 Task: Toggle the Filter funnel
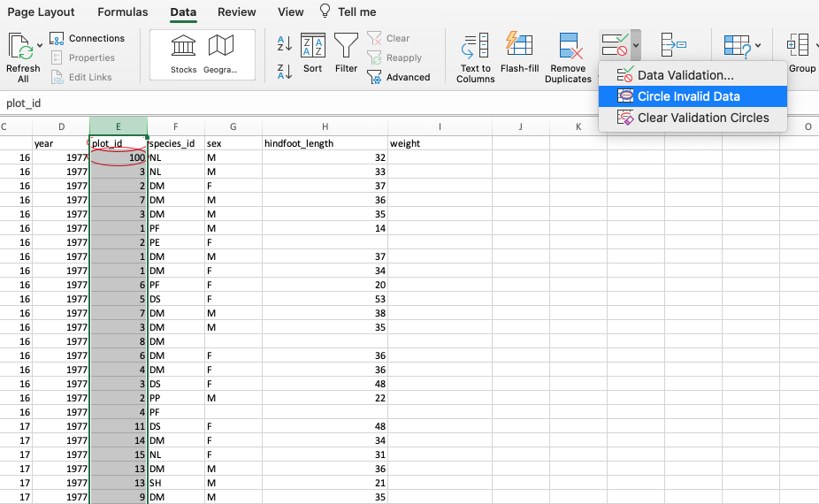click(x=346, y=53)
